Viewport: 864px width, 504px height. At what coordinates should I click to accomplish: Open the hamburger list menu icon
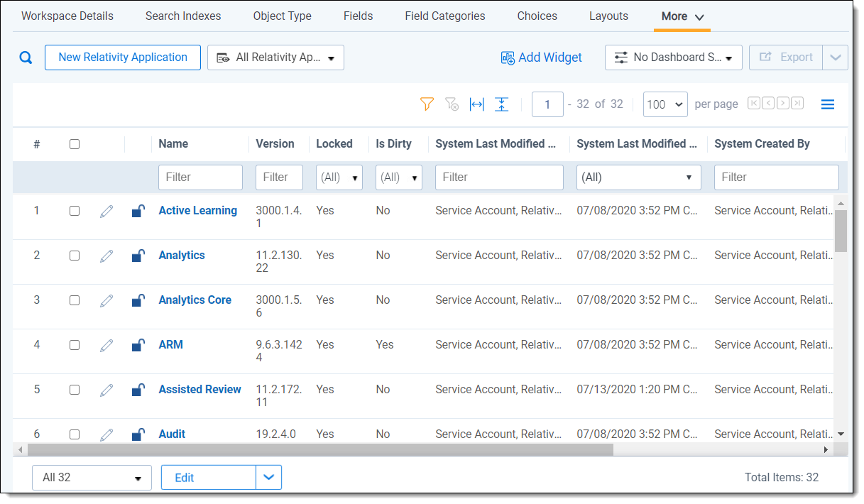click(x=827, y=104)
